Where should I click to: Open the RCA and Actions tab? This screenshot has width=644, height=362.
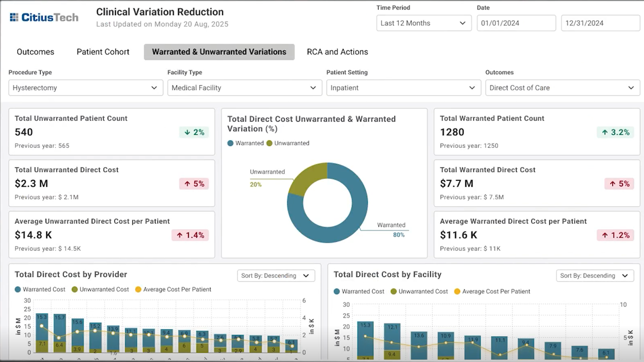click(338, 52)
